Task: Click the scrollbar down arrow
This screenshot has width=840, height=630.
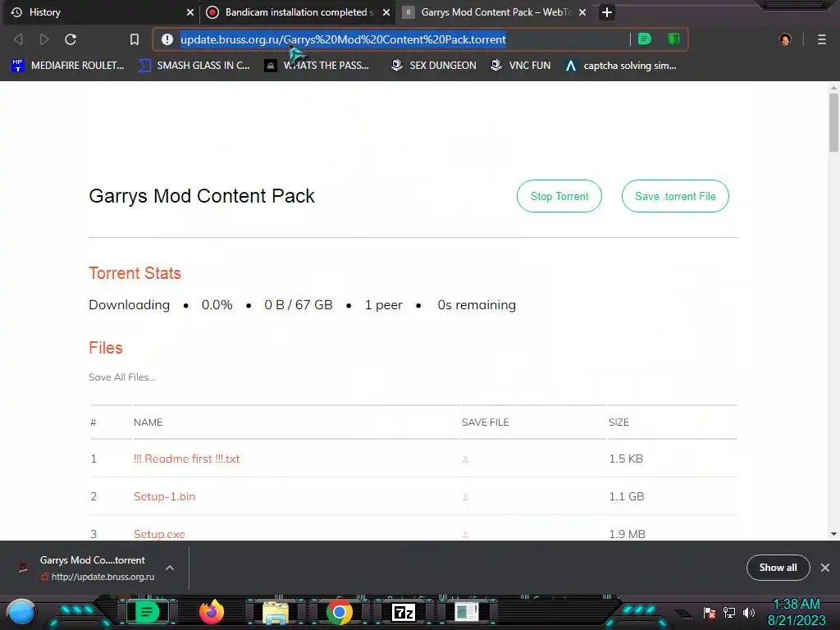Action: tap(833, 533)
